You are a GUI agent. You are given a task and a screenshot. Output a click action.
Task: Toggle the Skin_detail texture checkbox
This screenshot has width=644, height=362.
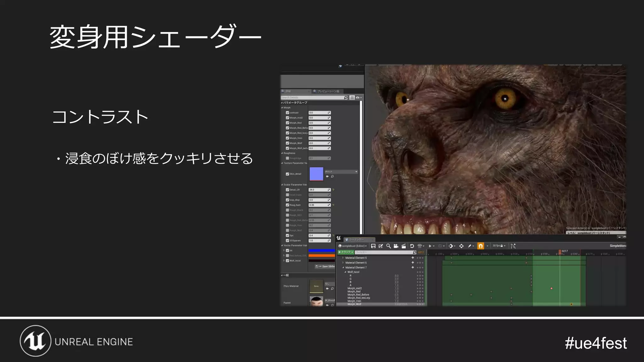287,174
